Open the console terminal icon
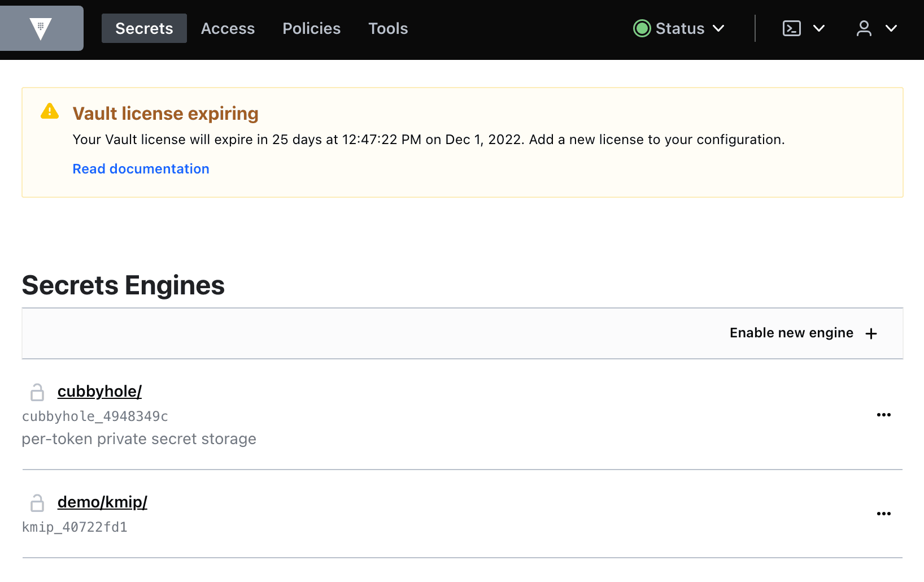Screen dimensions: 924x582 [791, 28]
